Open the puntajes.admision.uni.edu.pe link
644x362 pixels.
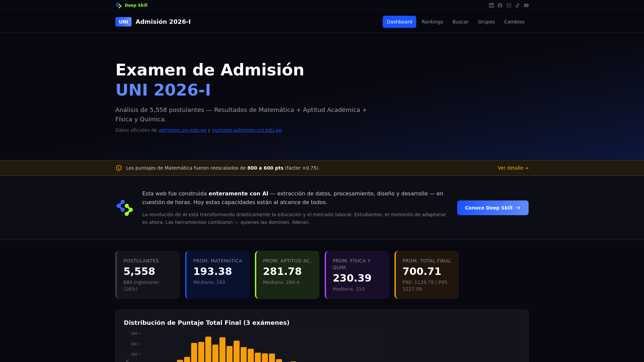point(247,130)
